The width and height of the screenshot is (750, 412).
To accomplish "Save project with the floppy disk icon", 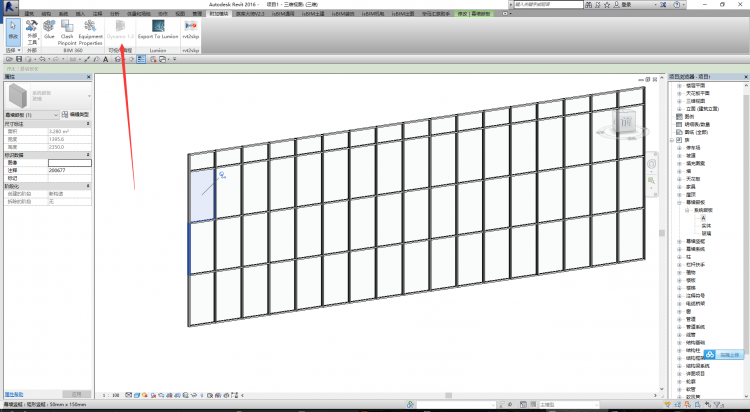I will click(19, 59).
